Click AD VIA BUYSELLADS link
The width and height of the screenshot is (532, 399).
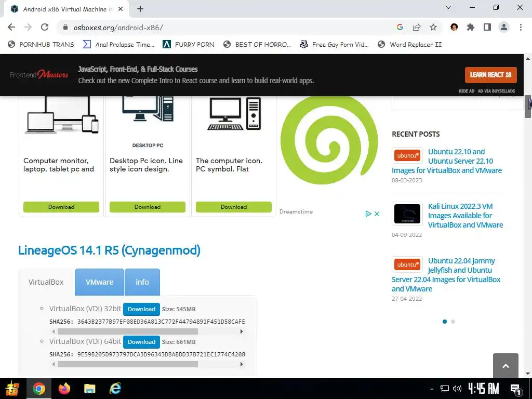(x=496, y=91)
